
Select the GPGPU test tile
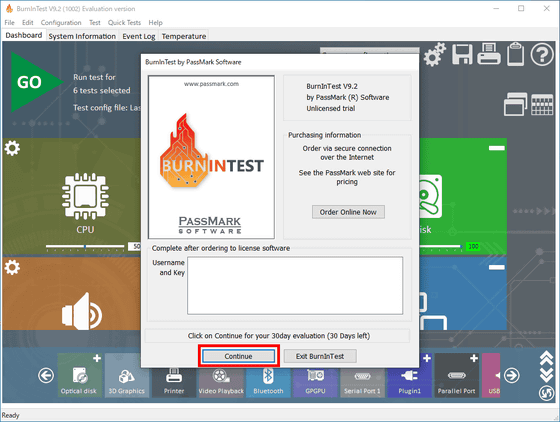click(315, 382)
